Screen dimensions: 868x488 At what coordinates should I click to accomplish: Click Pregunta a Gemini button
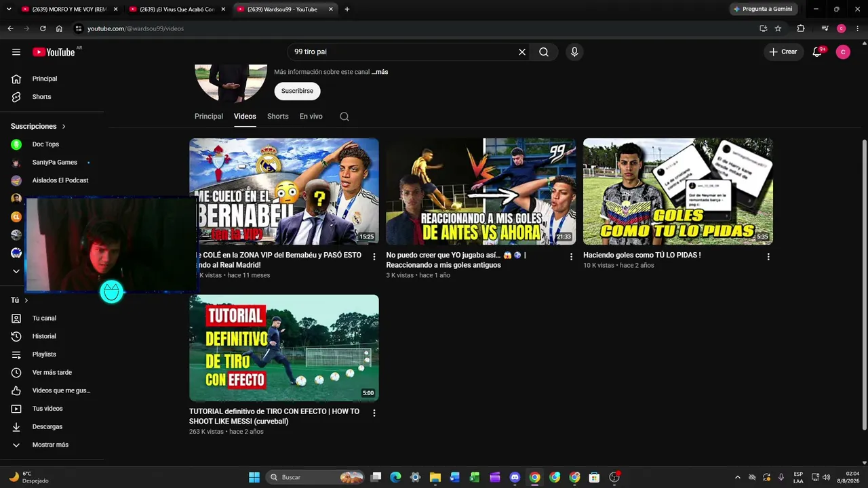pos(763,9)
